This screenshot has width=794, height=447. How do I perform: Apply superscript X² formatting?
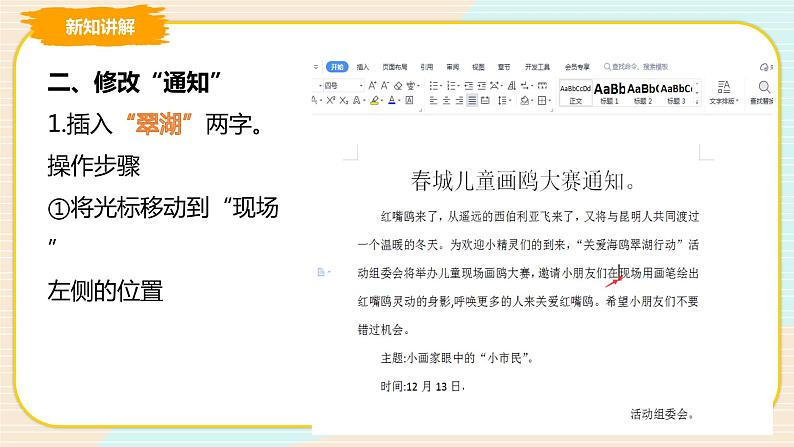point(331,100)
